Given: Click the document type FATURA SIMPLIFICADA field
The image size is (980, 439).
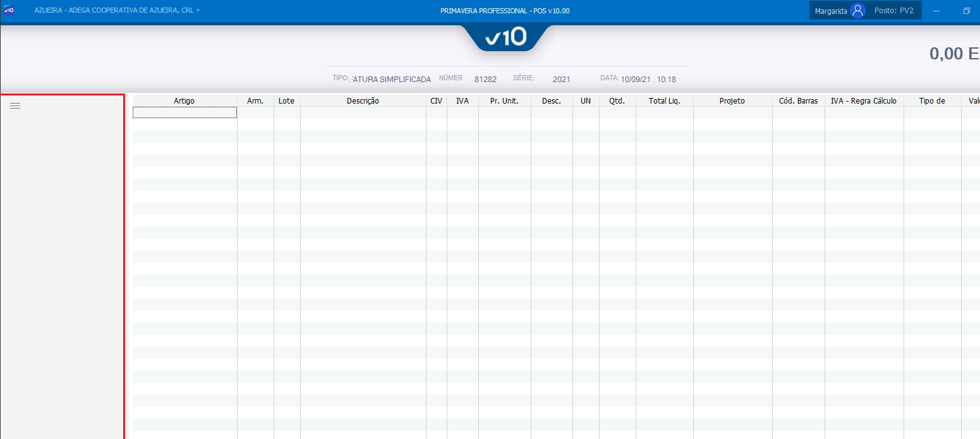Looking at the screenshot, I should pyautogui.click(x=391, y=80).
